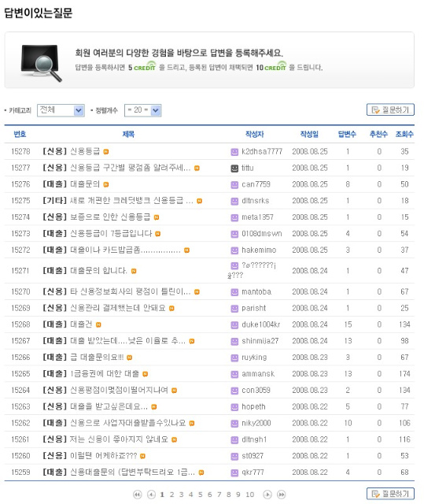The width and height of the screenshot is (424, 504).
Task: Click the new-post badge on row 15260
Action: click(142, 456)
